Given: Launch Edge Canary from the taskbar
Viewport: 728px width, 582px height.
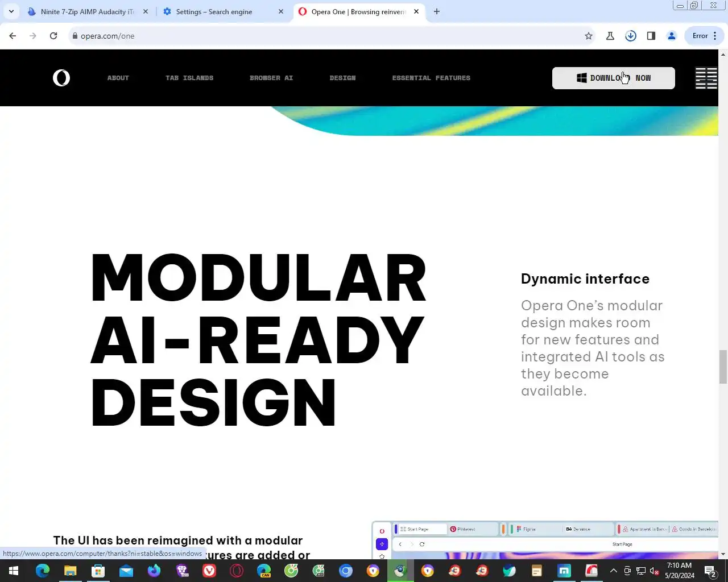Looking at the screenshot, I should 264,571.
